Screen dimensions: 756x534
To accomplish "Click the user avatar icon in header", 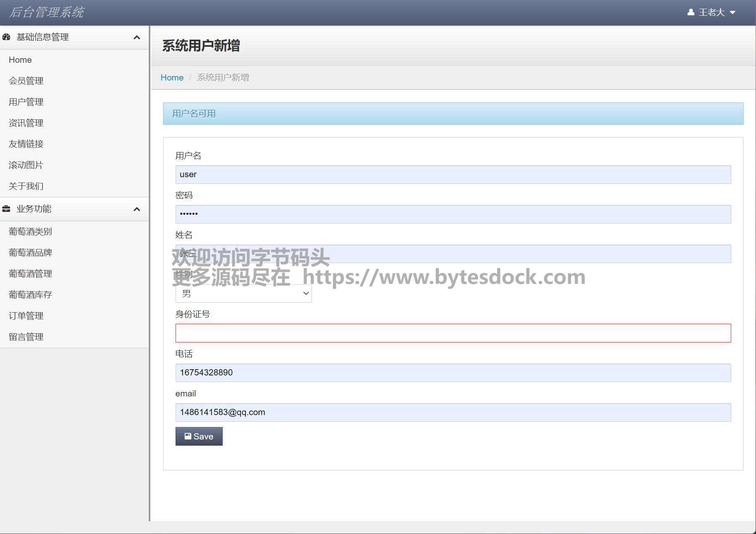I will point(690,12).
